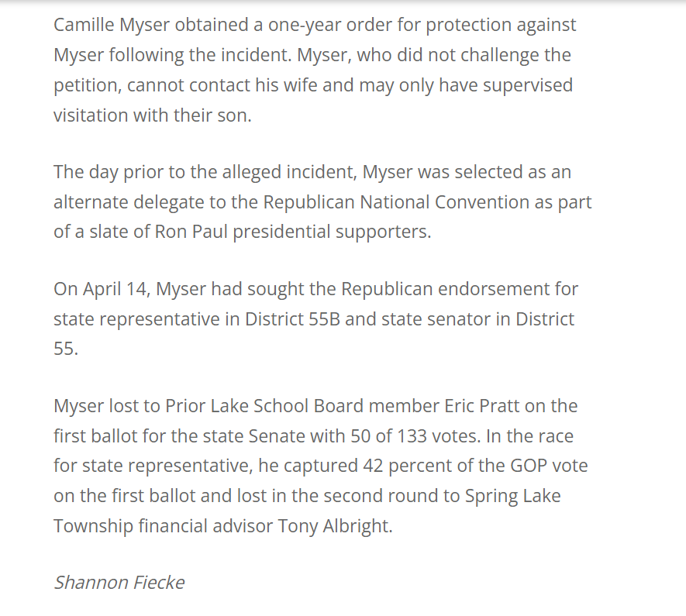
Task: Click the text 'District 55B'
Action: coord(292,319)
